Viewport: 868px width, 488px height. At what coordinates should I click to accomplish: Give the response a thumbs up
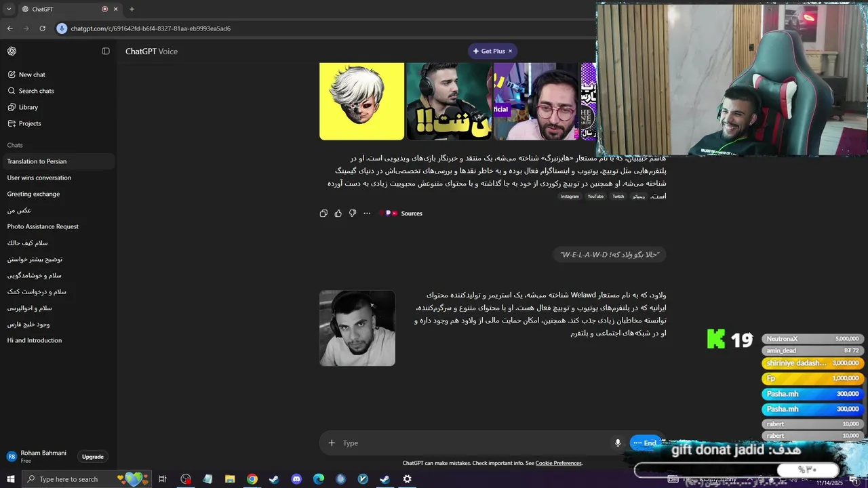(338, 213)
